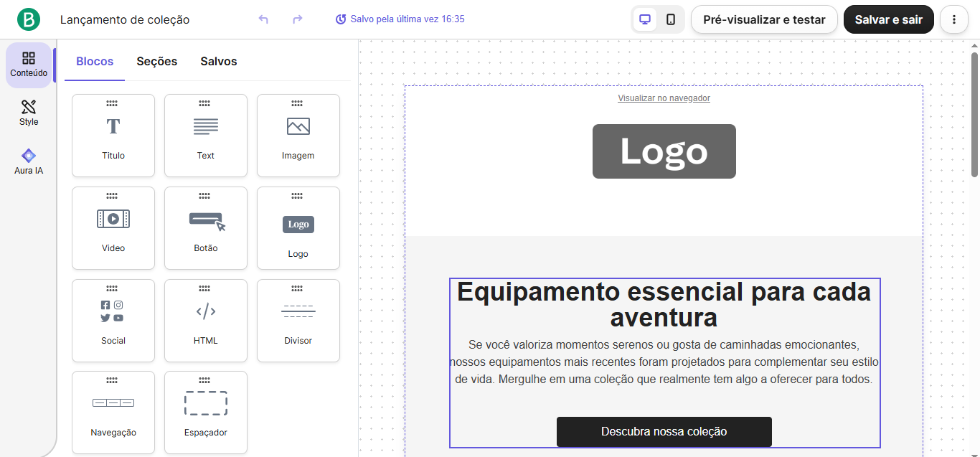Click the undo arrow icon
980x457 pixels.
pyautogui.click(x=263, y=19)
